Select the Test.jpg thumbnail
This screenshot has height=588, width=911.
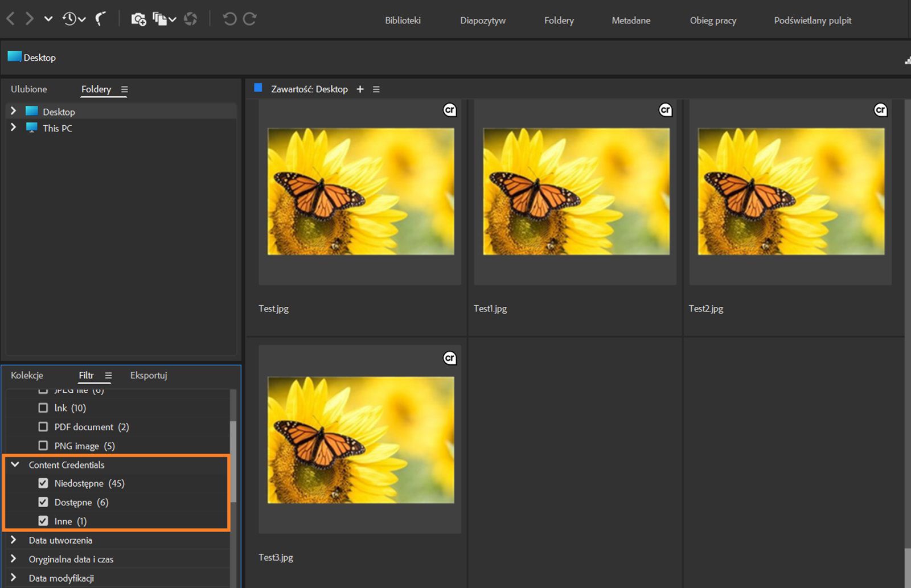(360, 192)
